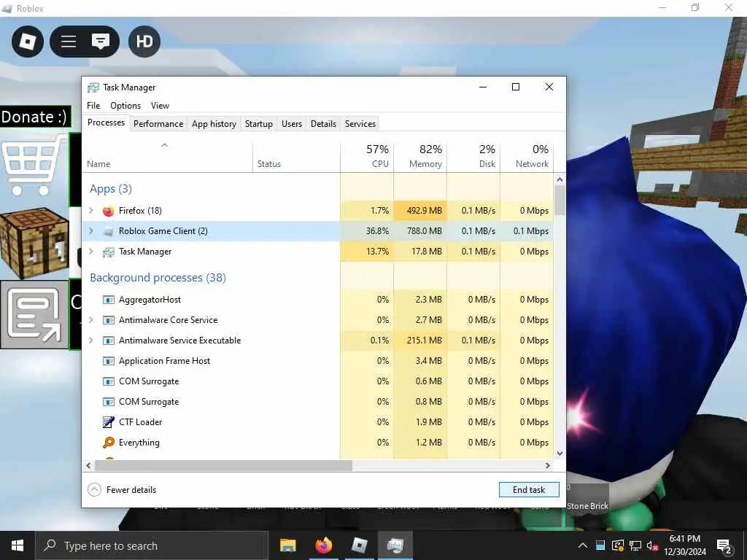Expand the Roblox Game Client (2) group
This screenshot has width=747, height=560.
click(x=91, y=231)
